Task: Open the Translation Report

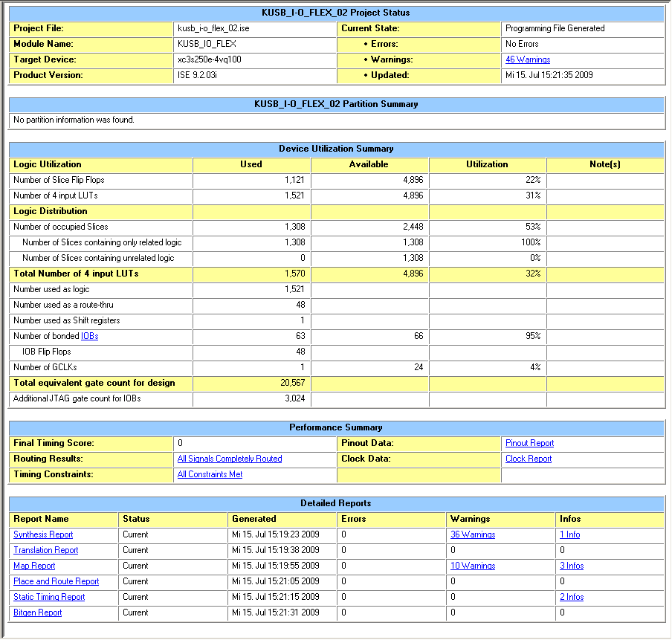Action: 46,550
